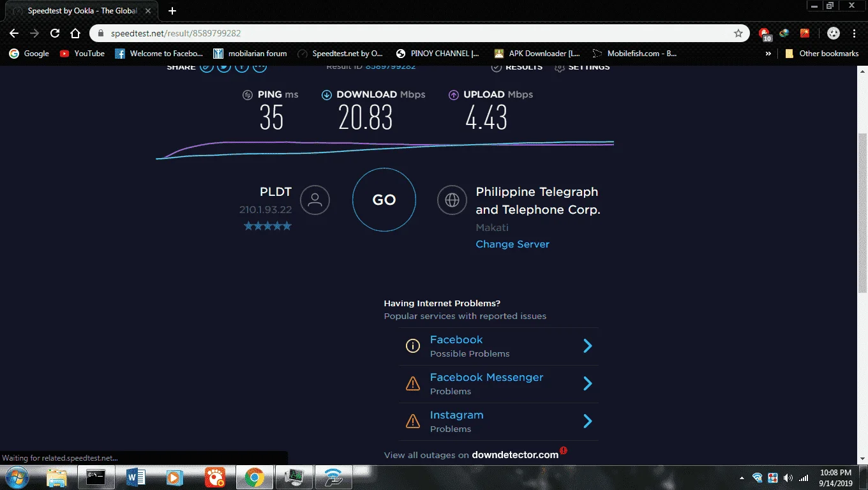
Task: Open the Windows Start menu
Action: pyautogui.click(x=17, y=477)
